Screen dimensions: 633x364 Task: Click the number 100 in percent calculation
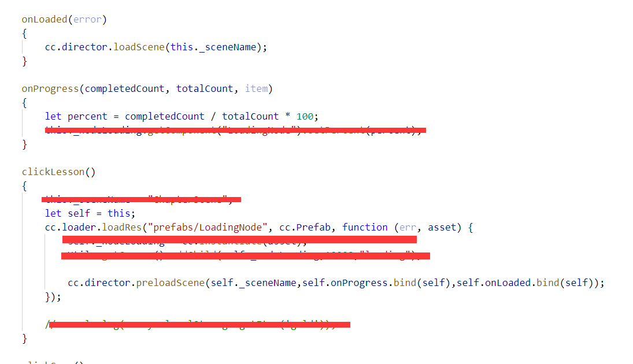(x=305, y=117)
